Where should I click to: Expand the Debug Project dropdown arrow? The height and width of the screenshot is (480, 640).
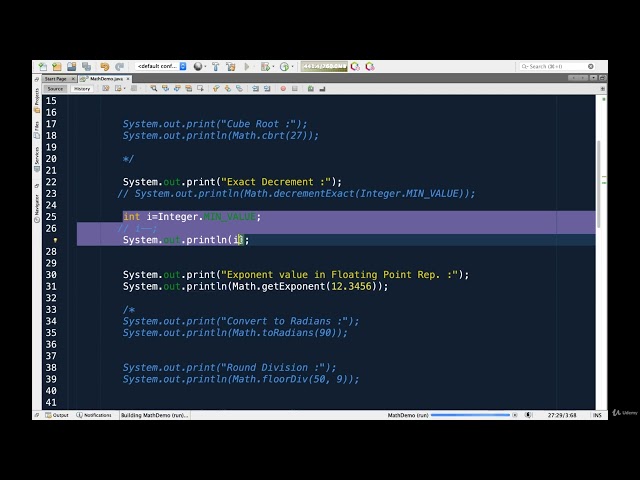pos(273,67)
